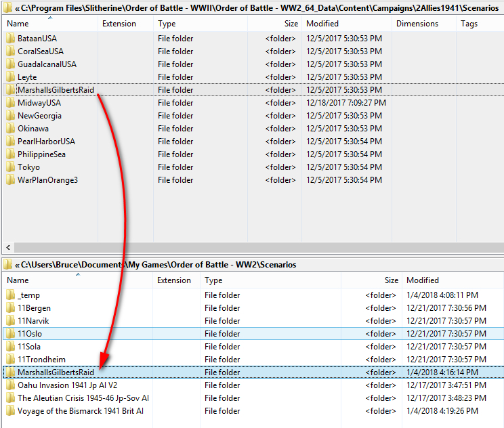Sort top pane by Name column
Image resolution: width=504 pixels, height=428 pixels.
[50, 24]
